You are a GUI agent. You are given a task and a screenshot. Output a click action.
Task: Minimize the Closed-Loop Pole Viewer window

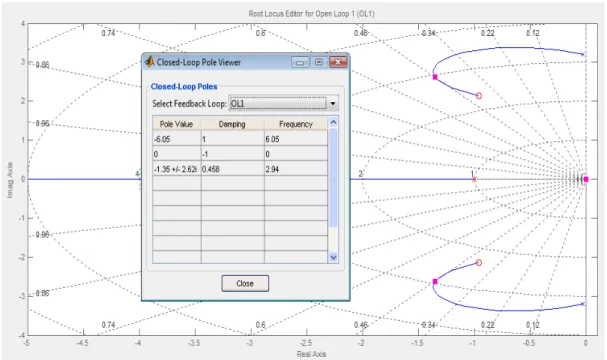[300, 62]
